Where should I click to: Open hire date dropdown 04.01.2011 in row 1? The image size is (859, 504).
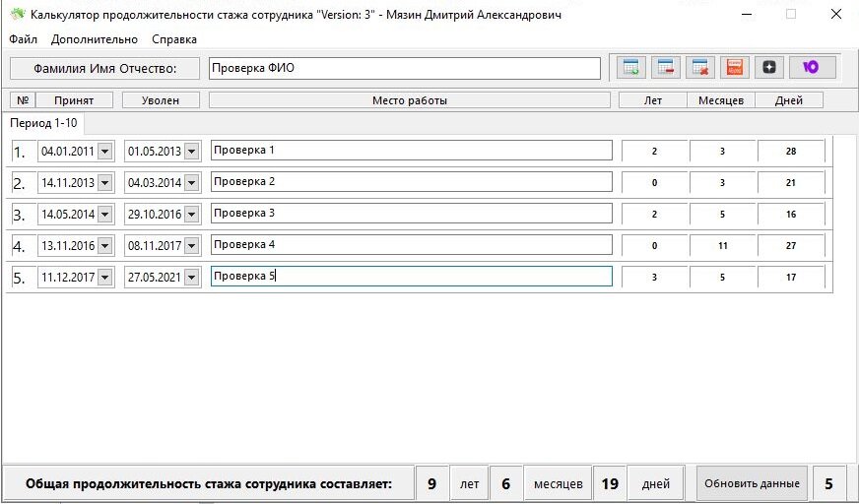[104, 152]
